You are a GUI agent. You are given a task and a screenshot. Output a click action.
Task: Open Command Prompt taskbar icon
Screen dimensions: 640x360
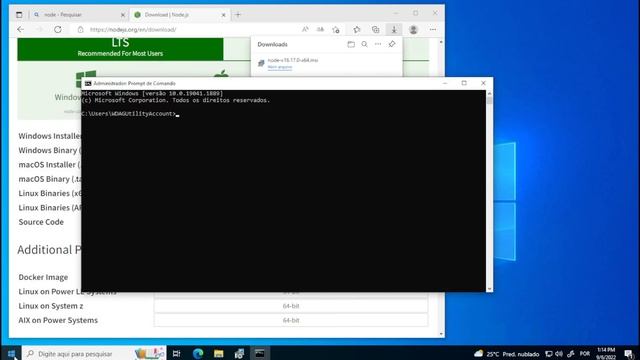(260, 353)
